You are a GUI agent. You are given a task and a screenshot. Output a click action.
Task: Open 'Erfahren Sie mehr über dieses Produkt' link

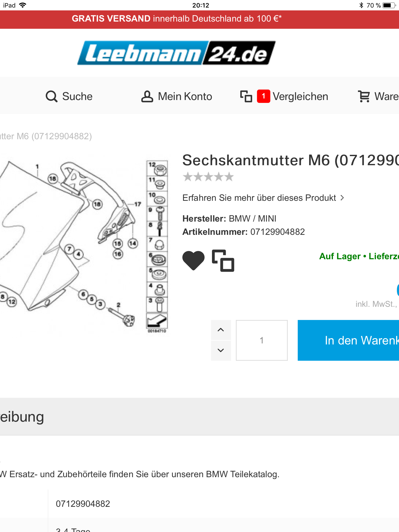[259, 198]
